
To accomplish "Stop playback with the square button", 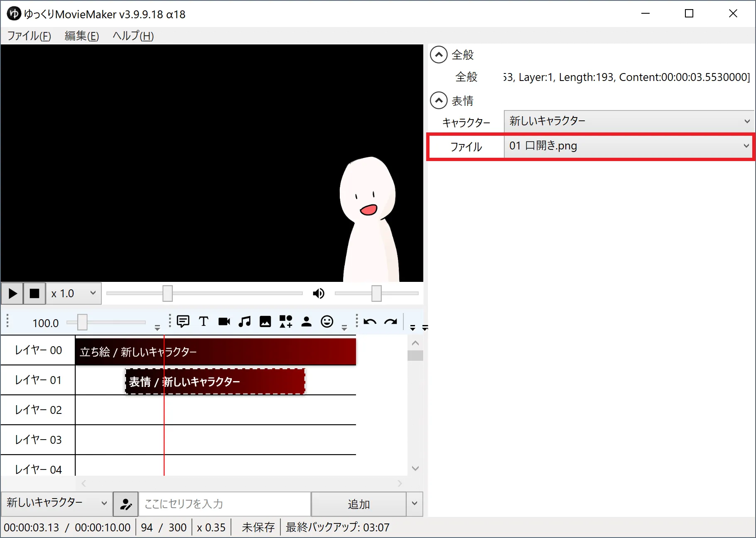I will (x=34, y=293).
